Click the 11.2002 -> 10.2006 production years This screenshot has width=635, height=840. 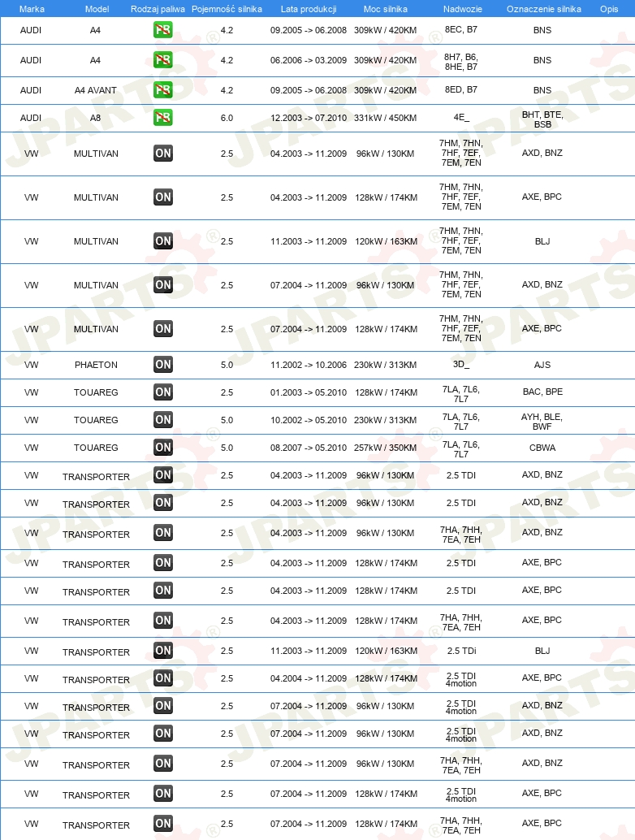click(x=309, y=365)
